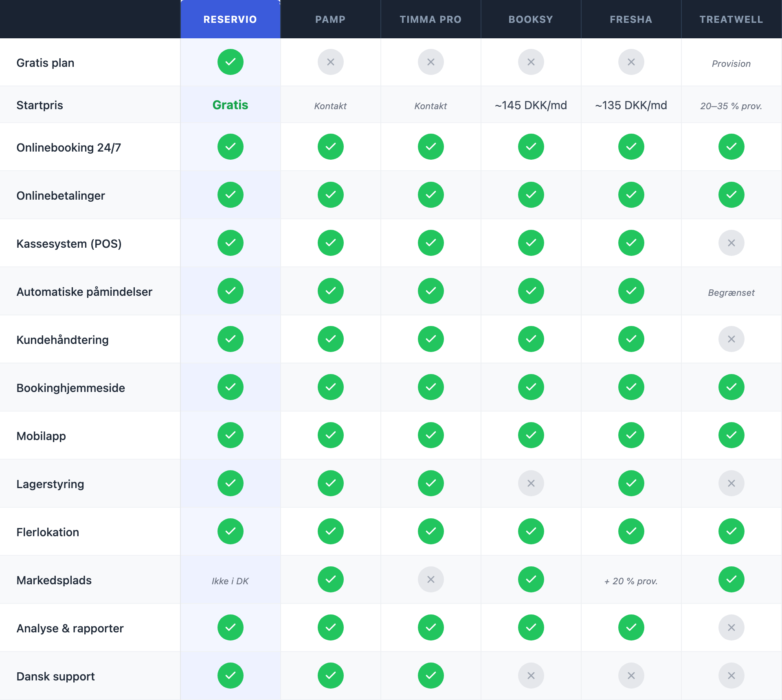This screenshot has height=700, width=782.
Task: Click Treatwell's X icon for Kundehåndtering
Action: [x=731, y=339]
